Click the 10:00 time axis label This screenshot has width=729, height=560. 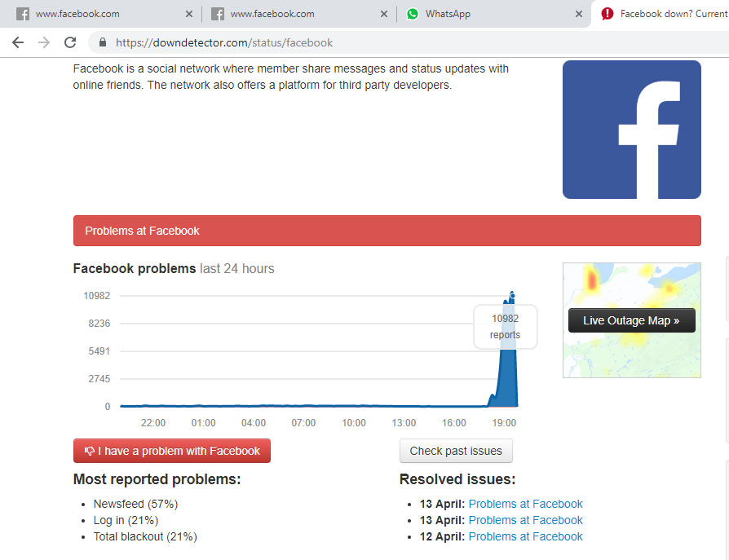pyautogui.click(x=353, y=423)
